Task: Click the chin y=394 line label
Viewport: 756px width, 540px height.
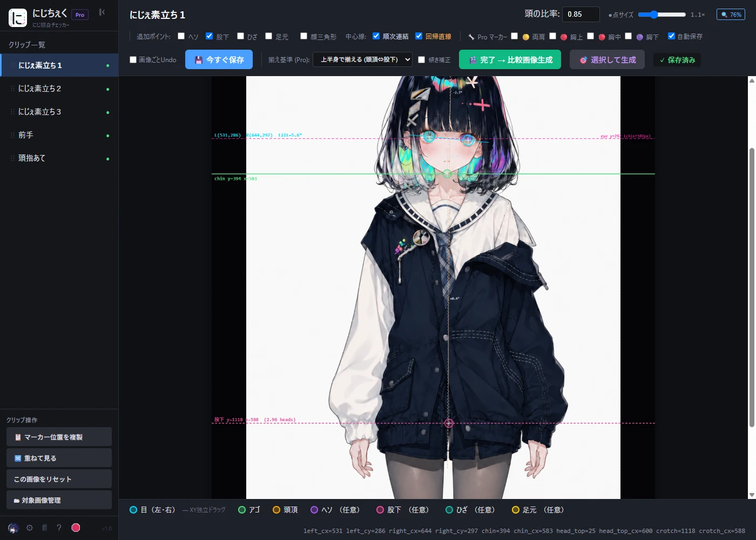Action: coord(235,178)
